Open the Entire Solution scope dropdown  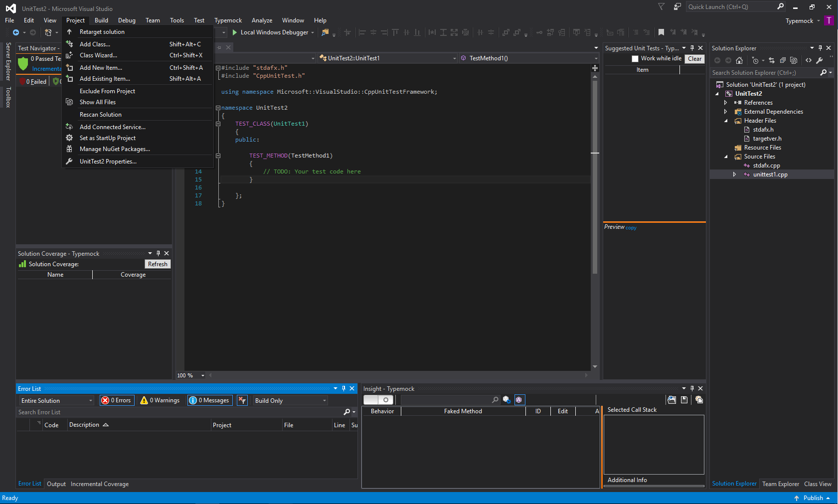tap(56, 401)
